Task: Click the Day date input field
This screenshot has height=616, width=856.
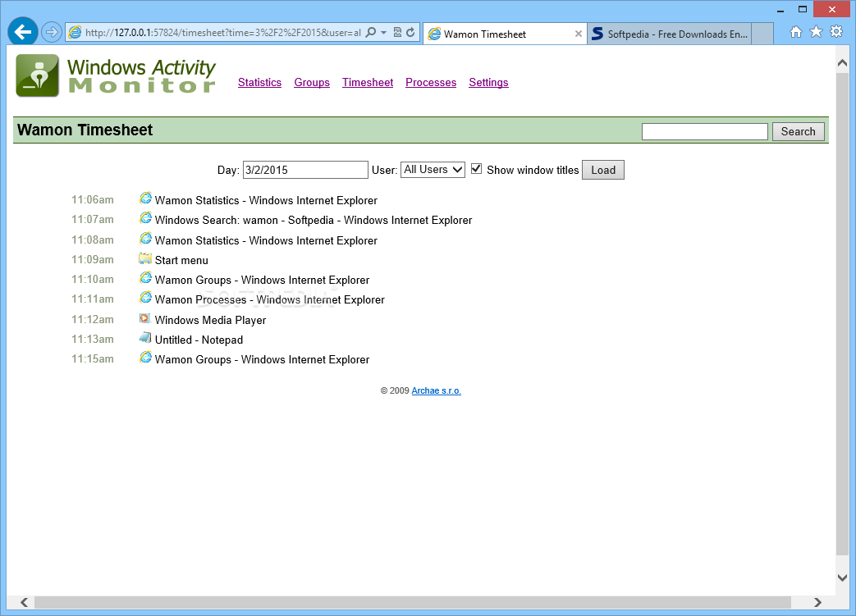Action: [305, 170]
